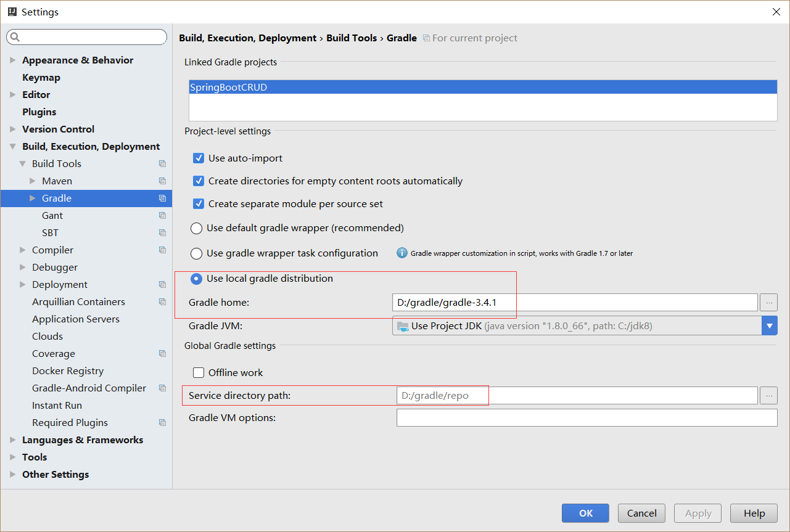Expand the Gradle node arrow

click(33, 198)
